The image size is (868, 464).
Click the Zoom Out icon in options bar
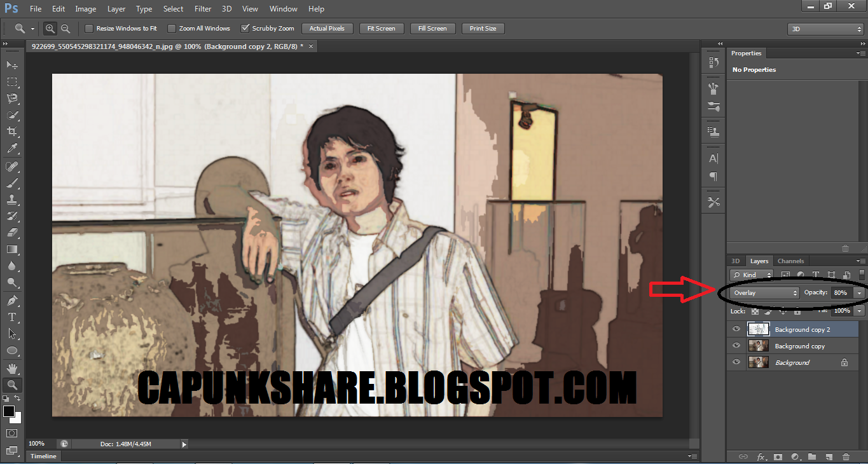pos(65,29)
